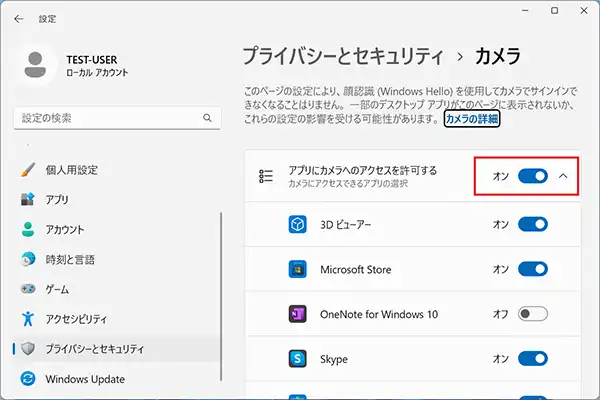Open 個人用設定 settings category

(x=117, y=170)
